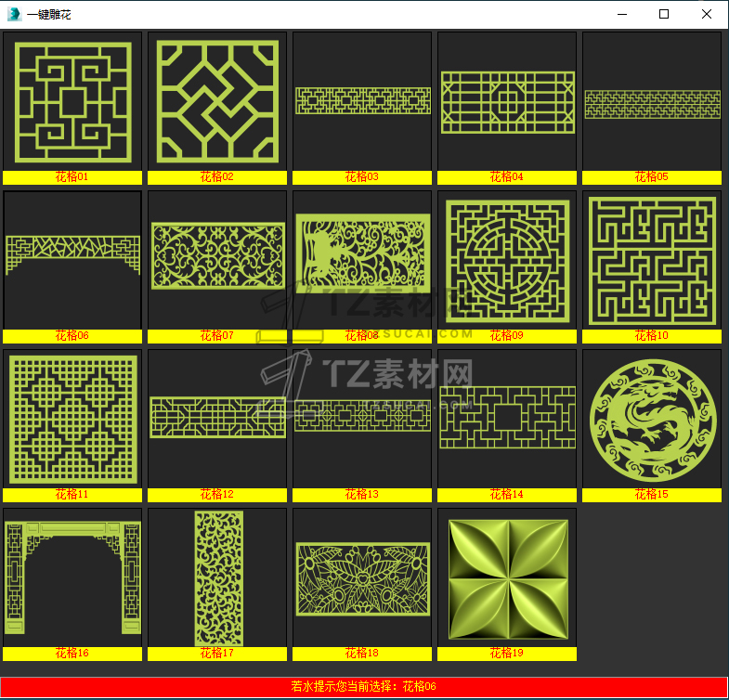Click the yellow 花格04 label button

tap(507, 177)
